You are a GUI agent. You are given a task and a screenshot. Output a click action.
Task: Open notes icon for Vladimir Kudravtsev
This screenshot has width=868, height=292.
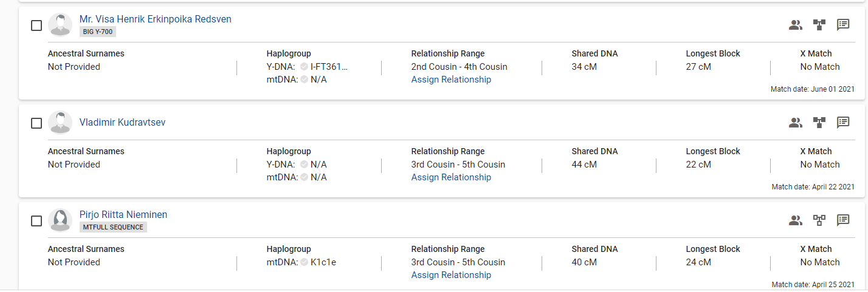(843, 123)
